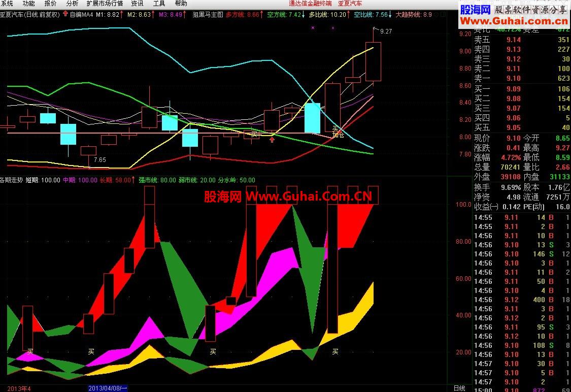This screenshot has width=571, height=392.
Task: Click the 亚夏汽车(日线,前复权) chart title
Action: (30, 15)
